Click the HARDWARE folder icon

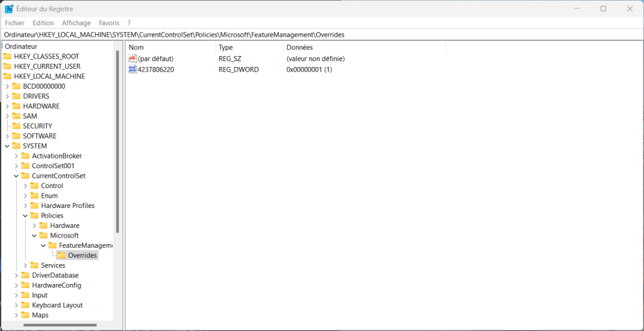pos(16,106)
